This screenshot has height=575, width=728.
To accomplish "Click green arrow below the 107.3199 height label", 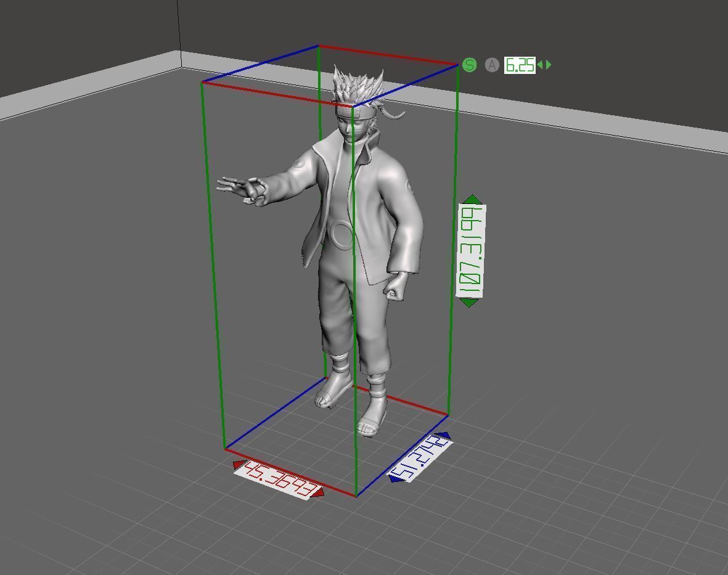I will [x=469, y=303].
